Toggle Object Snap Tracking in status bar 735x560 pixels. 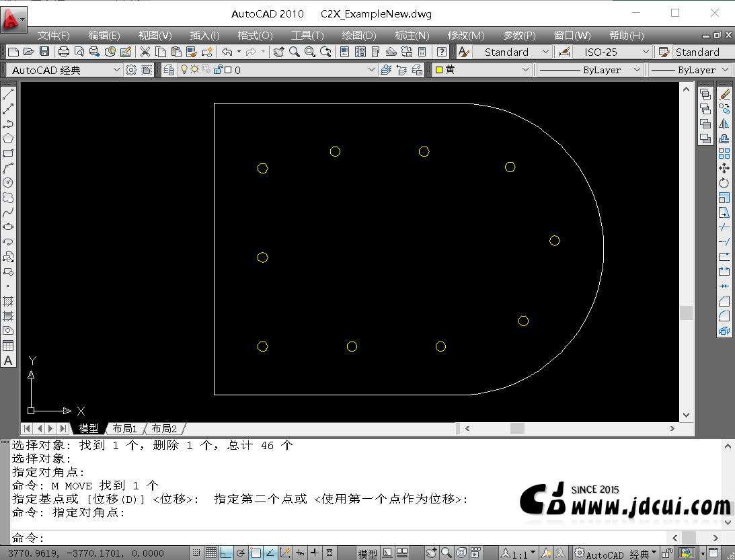(270, 553)
